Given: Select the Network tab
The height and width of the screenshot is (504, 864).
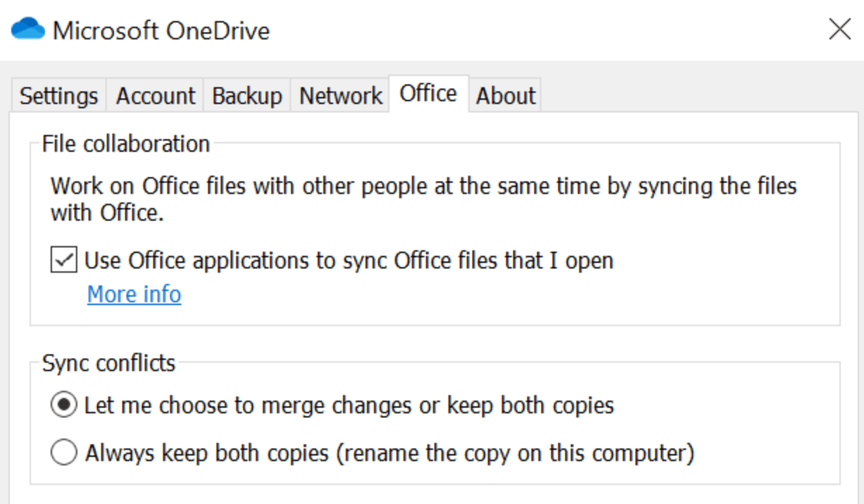Looking at the screenshot, I should (x=341, y=96).
